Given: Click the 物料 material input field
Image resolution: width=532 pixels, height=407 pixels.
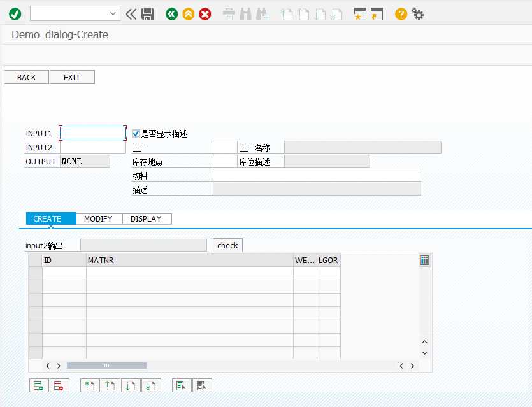Looking at the screenshot, I should (x=317, y=175).
